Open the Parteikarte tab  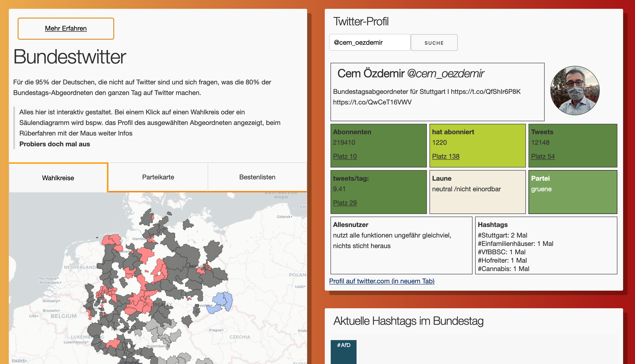tap(158, 177)
